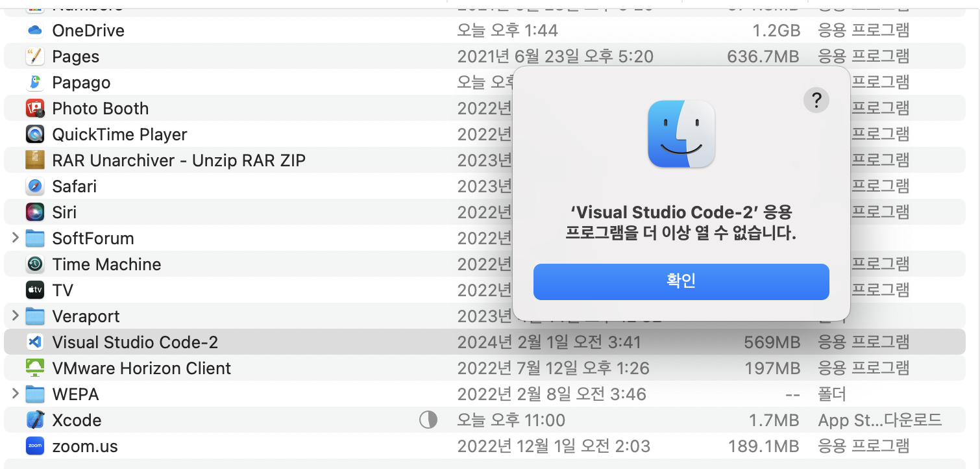Expand the WEPA folder disclosure arrow

(16, 394)
